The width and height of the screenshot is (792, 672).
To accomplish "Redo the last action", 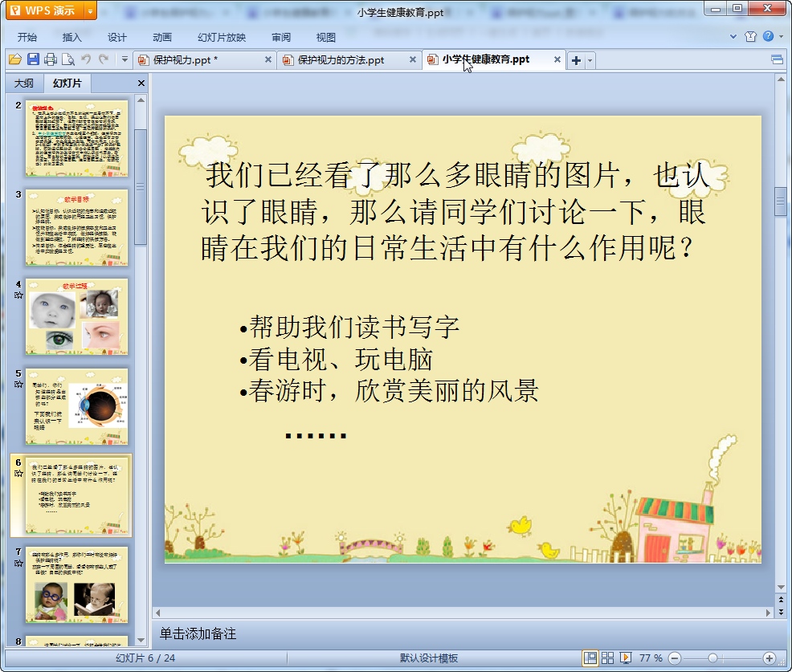I will (x=104, y=59).
